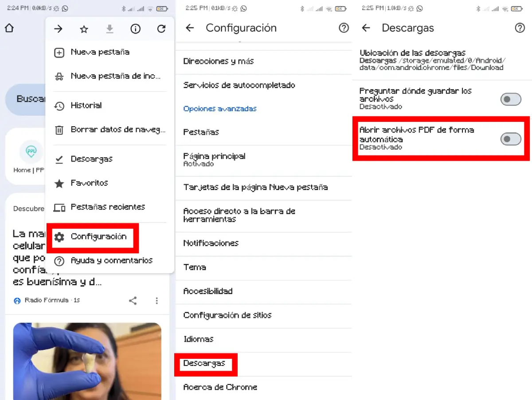Toggle Preguntar dónde guardar los archivos

click(511, 99)
